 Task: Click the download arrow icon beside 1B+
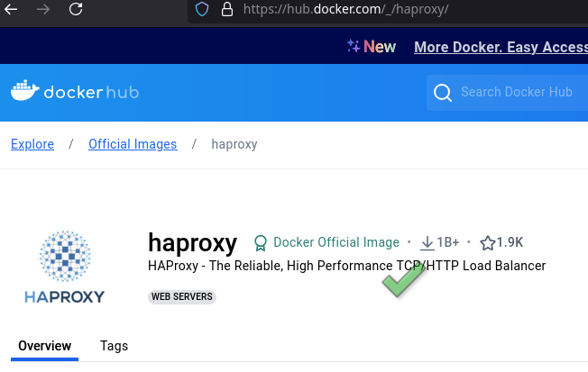(427, 243)
